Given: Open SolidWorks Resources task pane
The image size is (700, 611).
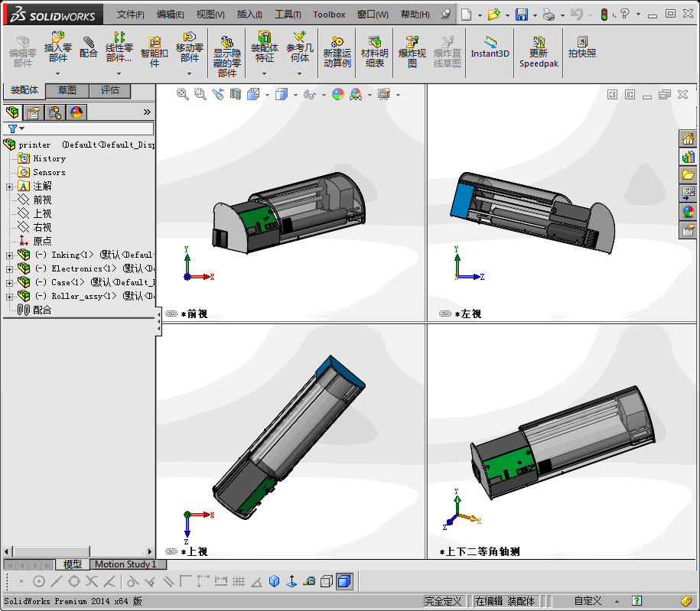Looking at the screenshot, I should (x=688, y=139).
